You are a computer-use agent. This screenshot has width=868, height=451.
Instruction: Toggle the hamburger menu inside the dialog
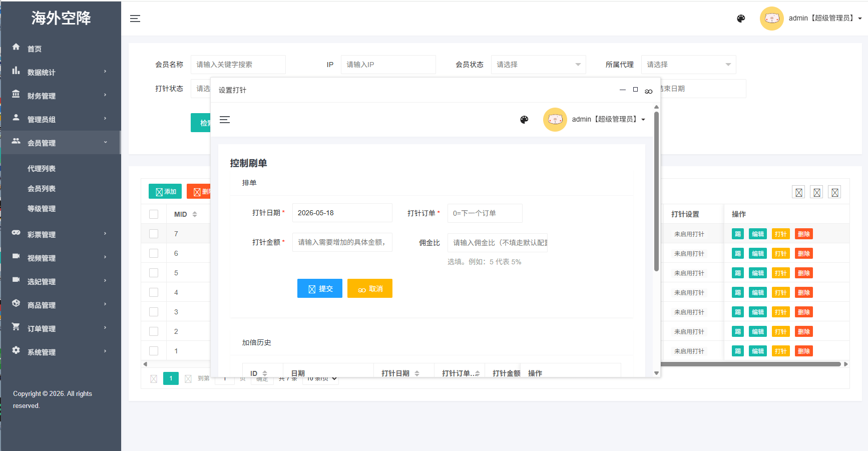[225, 120]
